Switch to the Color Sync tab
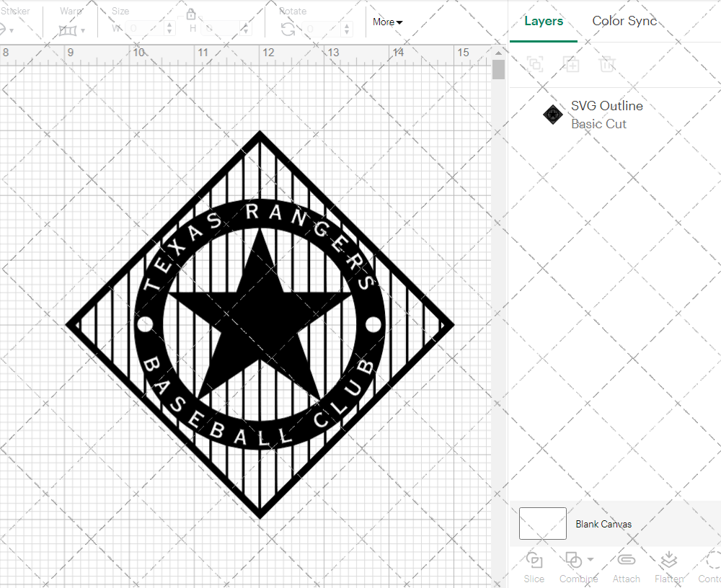Image resolution: width=721 pixels, height=588 pixels. [x=624, y=21]
